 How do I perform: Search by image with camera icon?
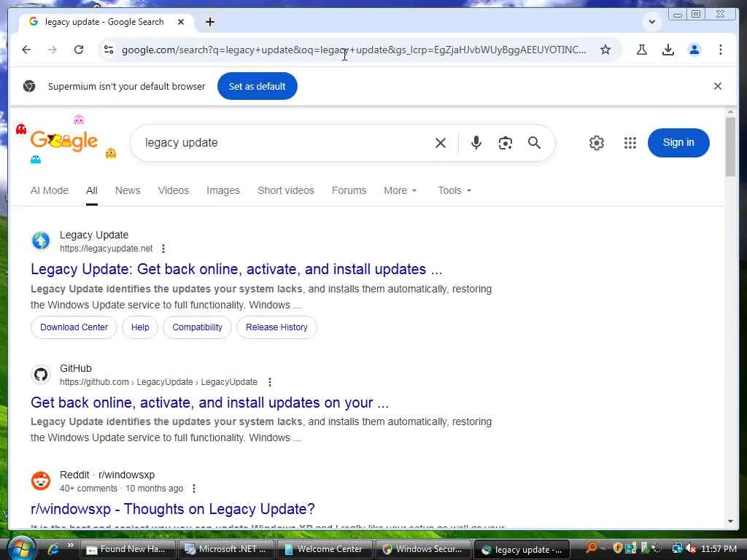(505, 143)
